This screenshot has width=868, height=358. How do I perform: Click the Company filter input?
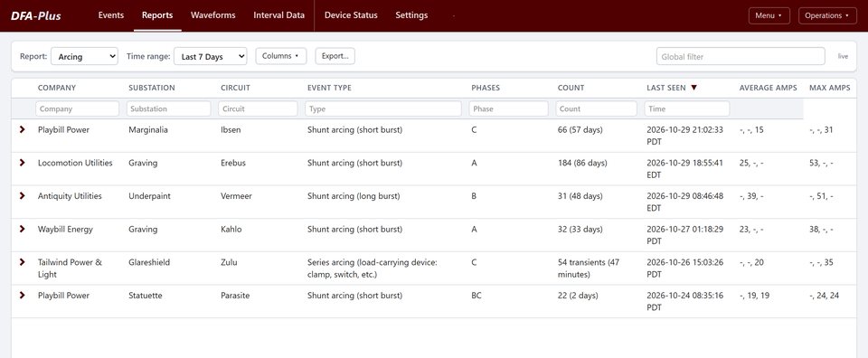pos(77,109)
